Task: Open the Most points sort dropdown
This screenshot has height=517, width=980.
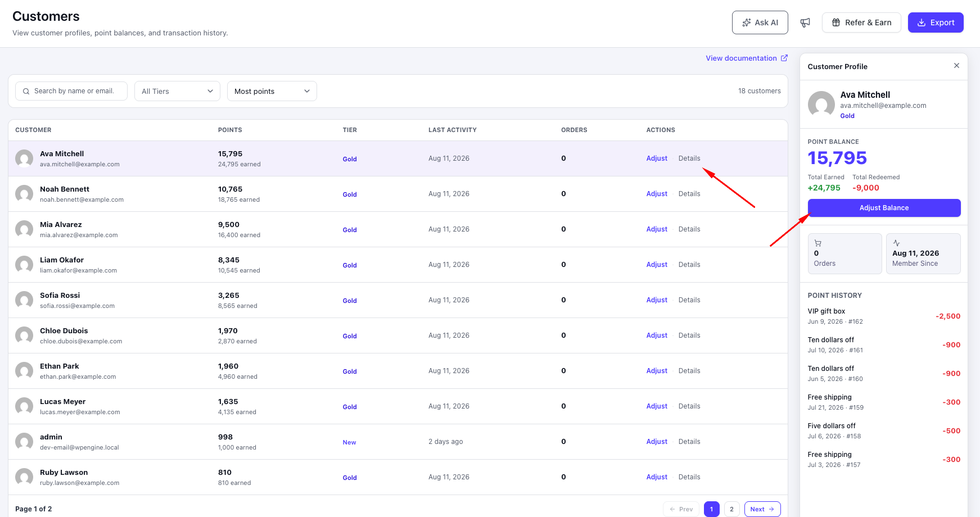Action: pyautogui.click(x=272, y=91)
